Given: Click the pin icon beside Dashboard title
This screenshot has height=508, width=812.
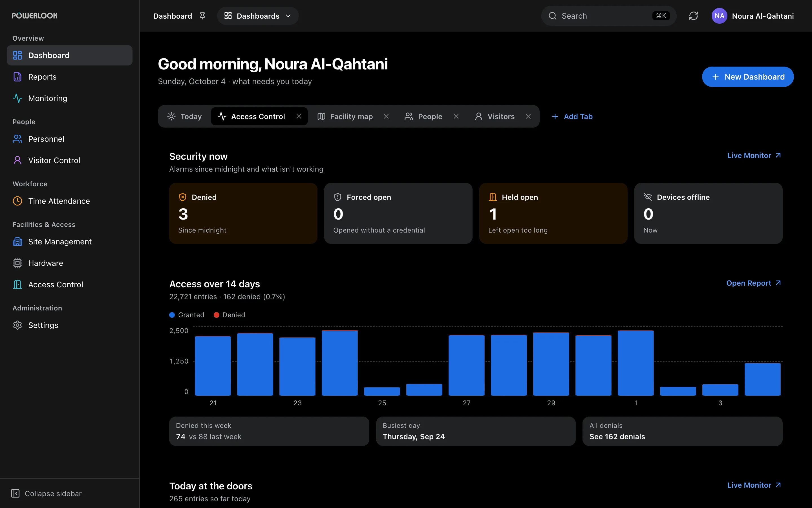Looking at the screenshot, I should [202, 16].
